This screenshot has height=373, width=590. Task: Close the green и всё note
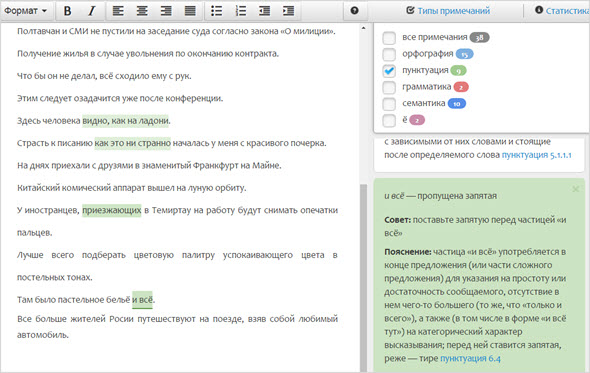pos(575,189)
